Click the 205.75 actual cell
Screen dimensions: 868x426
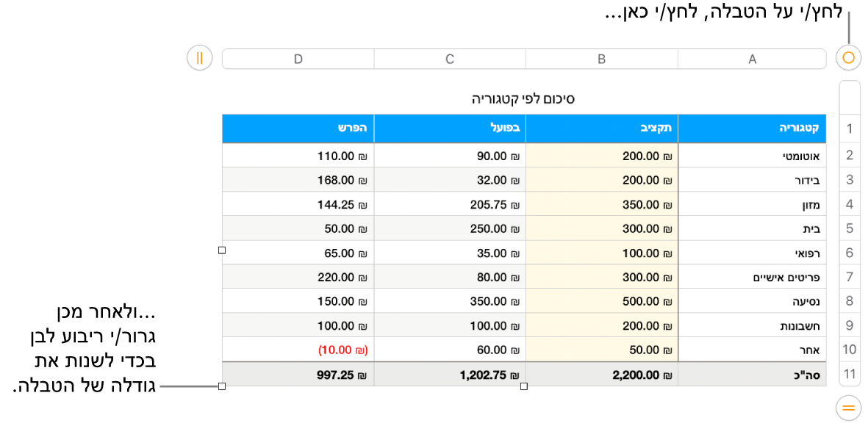[450, 204]
